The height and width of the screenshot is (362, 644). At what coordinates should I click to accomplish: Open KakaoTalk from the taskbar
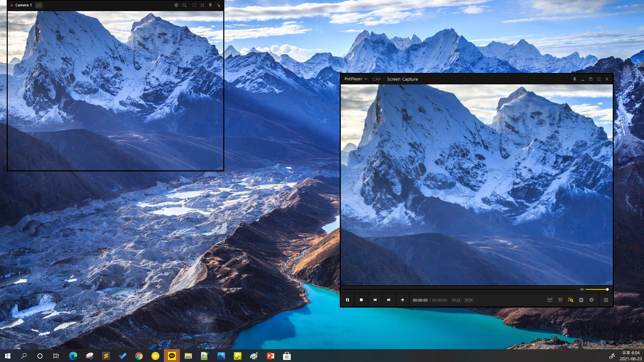coord(172,355)
